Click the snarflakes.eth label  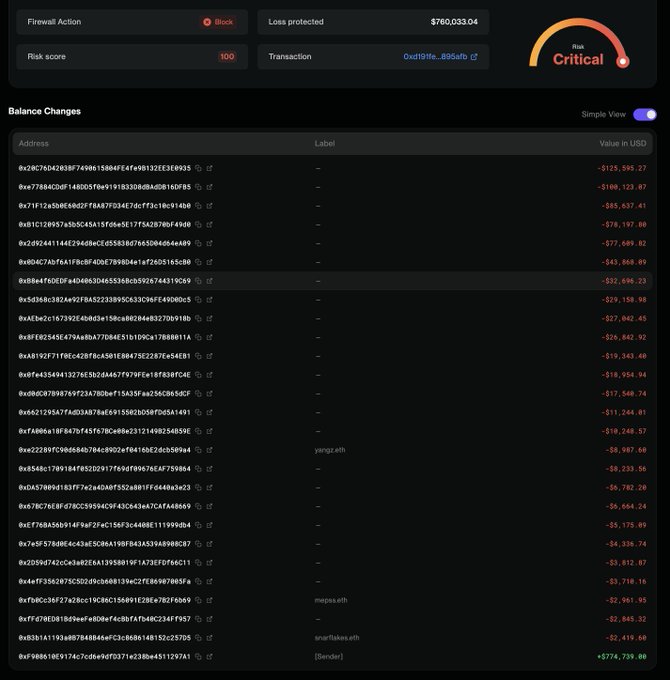coord(337,638)
